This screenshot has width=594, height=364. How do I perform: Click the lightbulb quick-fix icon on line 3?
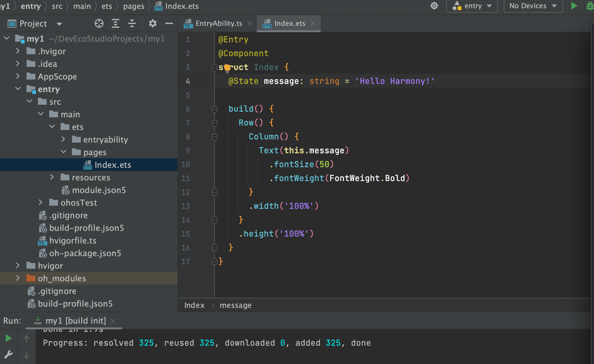[227, 68]
